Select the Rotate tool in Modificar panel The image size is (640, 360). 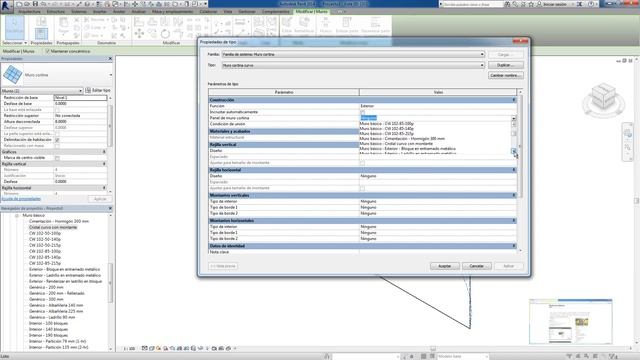coord(165,33)
